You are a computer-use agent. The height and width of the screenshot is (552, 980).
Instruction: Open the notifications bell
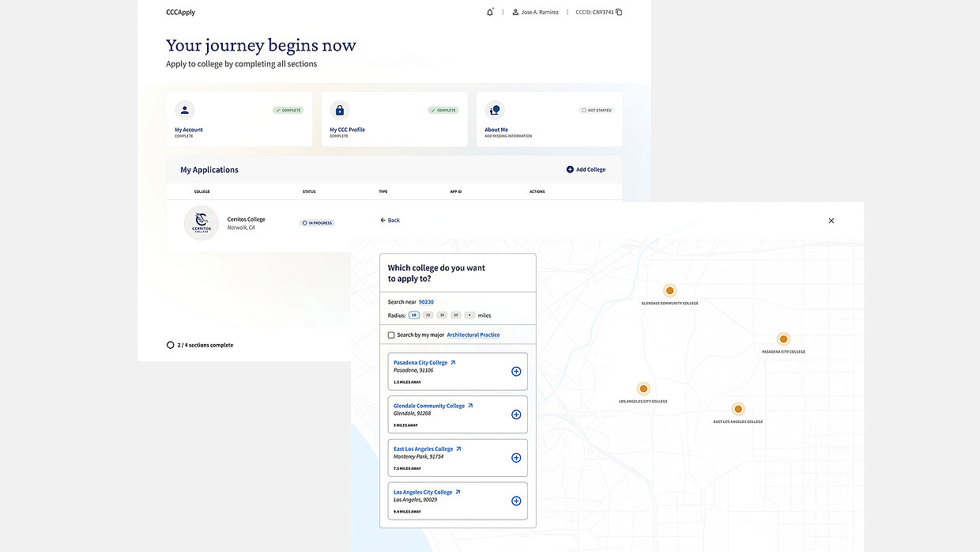point(489,13)
